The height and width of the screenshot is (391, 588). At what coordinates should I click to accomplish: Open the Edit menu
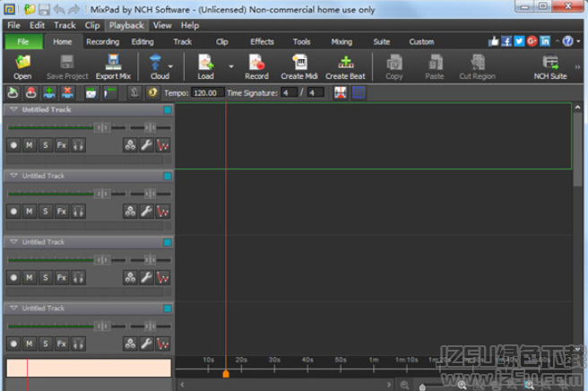[x=37, y=25]
